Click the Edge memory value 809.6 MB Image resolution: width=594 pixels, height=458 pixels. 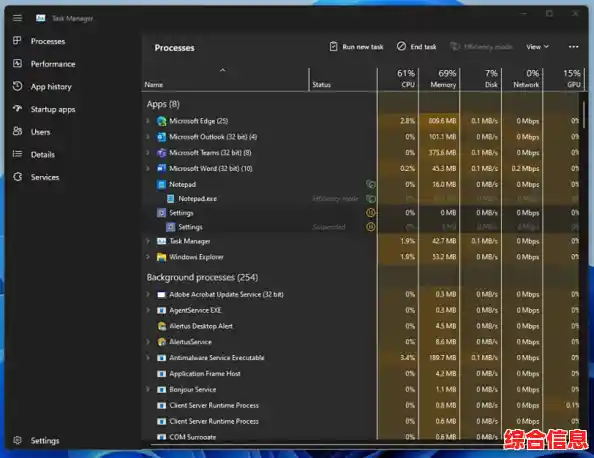pos(442,121)
